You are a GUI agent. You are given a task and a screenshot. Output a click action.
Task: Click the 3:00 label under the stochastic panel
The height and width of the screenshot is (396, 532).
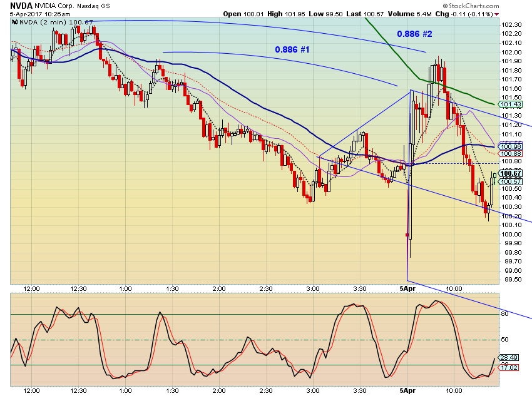coord(313,390)
